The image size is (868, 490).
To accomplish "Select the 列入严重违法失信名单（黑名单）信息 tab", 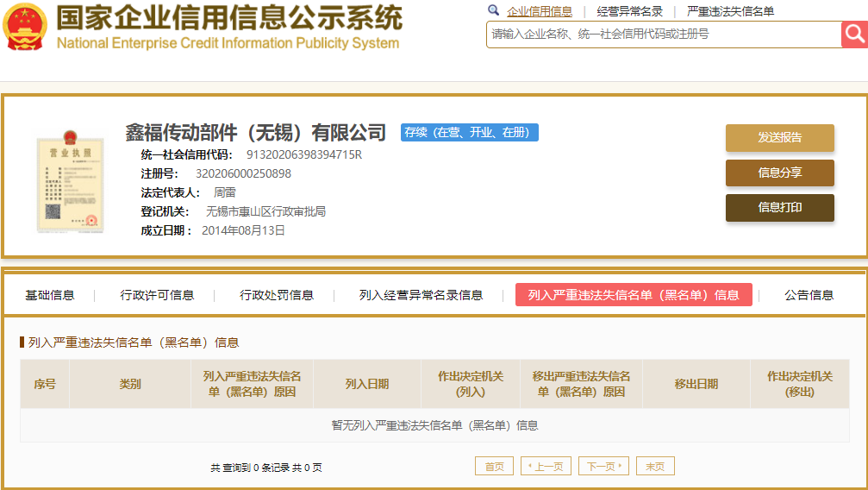I will coord(634,295).
